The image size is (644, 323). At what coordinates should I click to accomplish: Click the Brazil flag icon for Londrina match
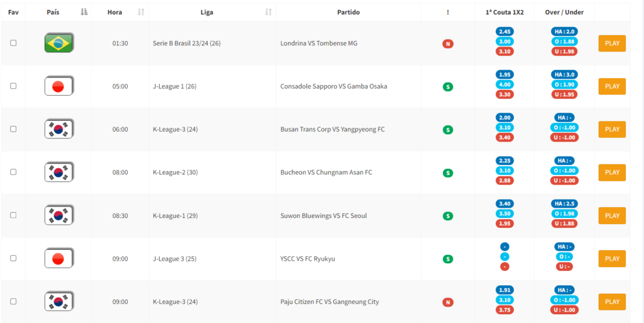pyautogui.click(x=58, y=43)
